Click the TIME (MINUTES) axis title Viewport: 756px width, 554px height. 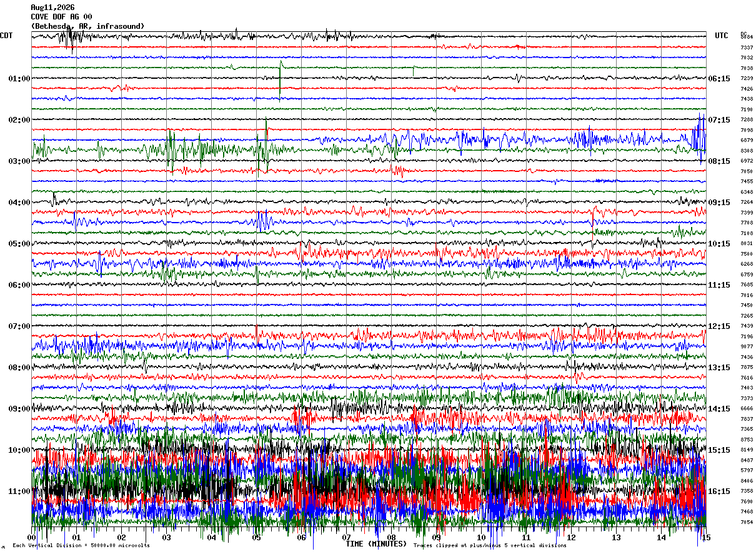pyautogui.click(x=376, y=544)
